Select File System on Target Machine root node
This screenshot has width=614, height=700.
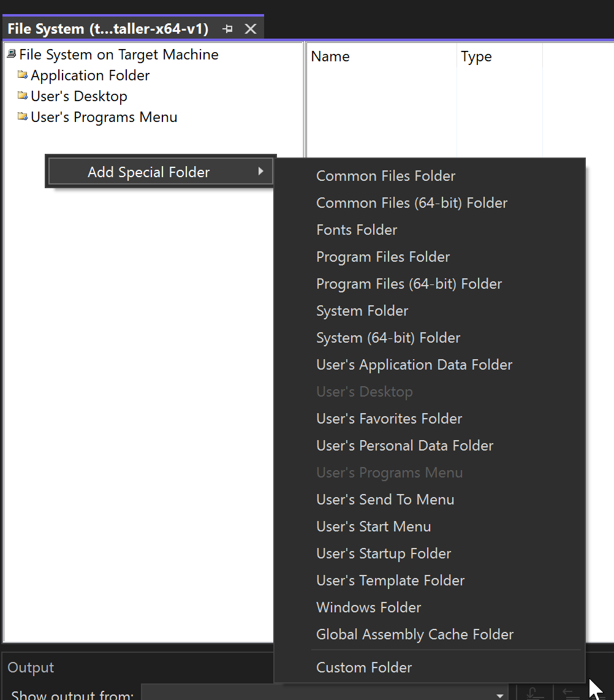pos(118,55)
